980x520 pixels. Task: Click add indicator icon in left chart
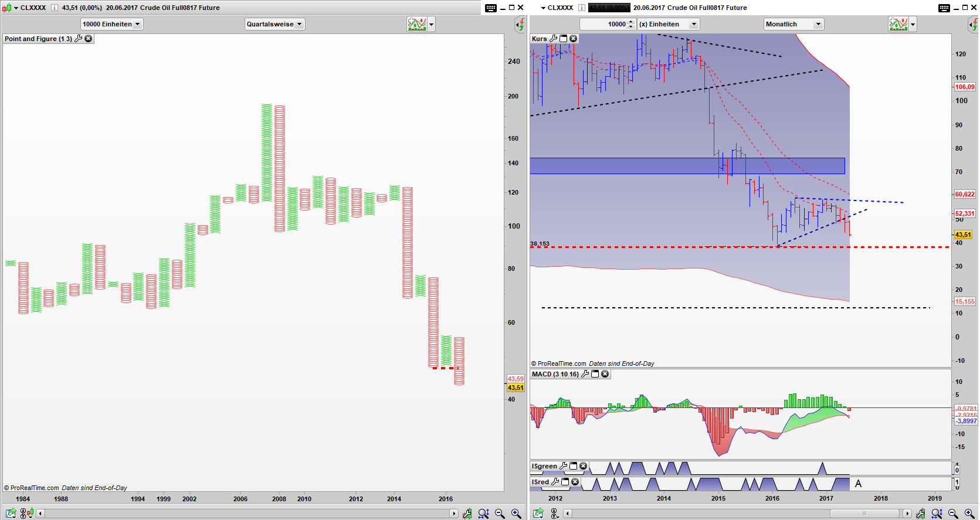coord(416,24)
